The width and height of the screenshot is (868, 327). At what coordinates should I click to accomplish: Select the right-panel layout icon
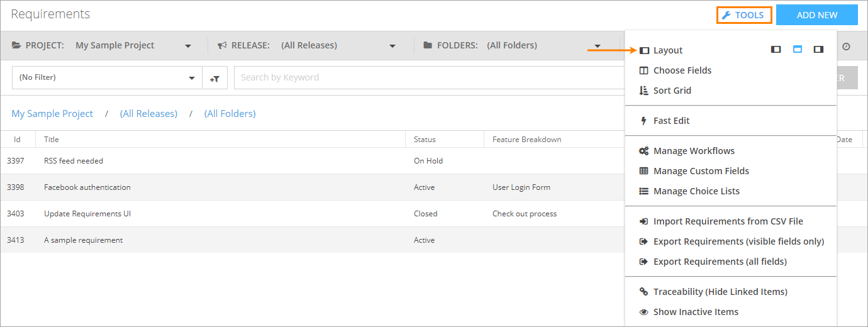(x=818, y=50)
